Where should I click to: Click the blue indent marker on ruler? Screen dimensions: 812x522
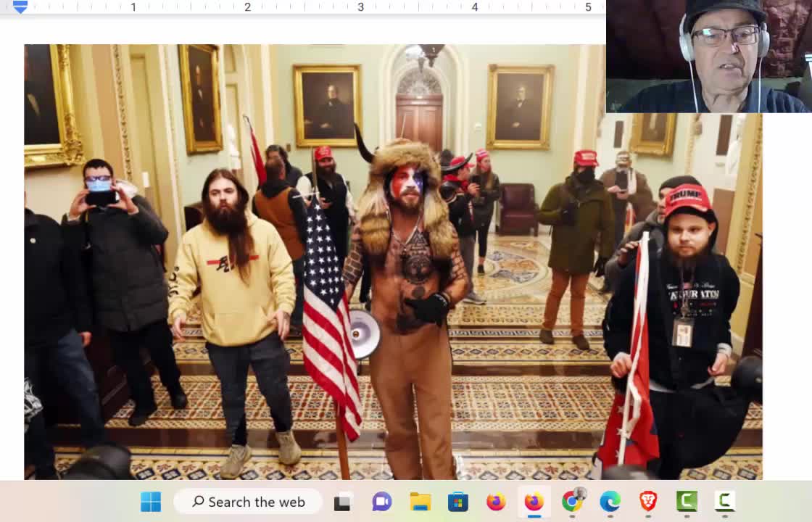pyautogui.click(x=20, y=7)
